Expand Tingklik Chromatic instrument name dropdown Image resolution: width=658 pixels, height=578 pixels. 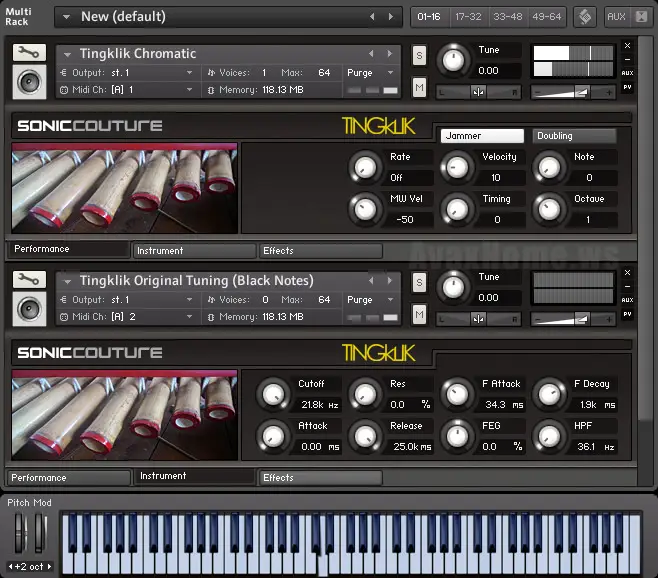(x=67, y=55)
